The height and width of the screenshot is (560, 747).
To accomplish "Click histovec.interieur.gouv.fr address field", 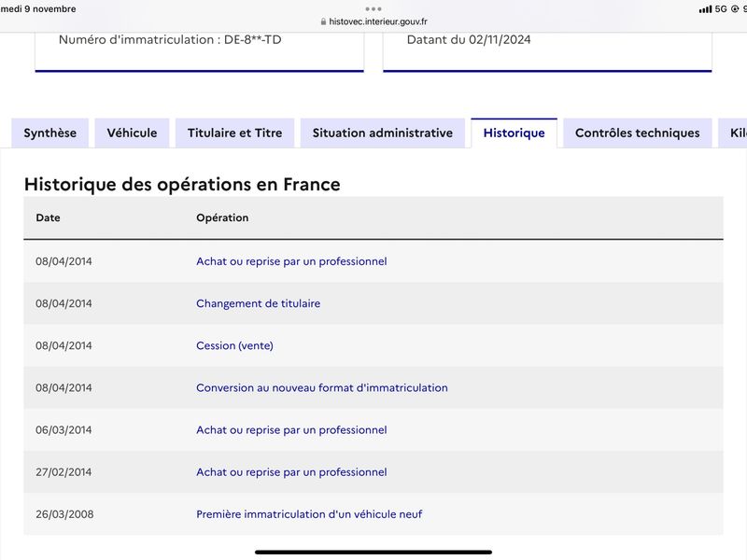I will (x=374, y=21).
